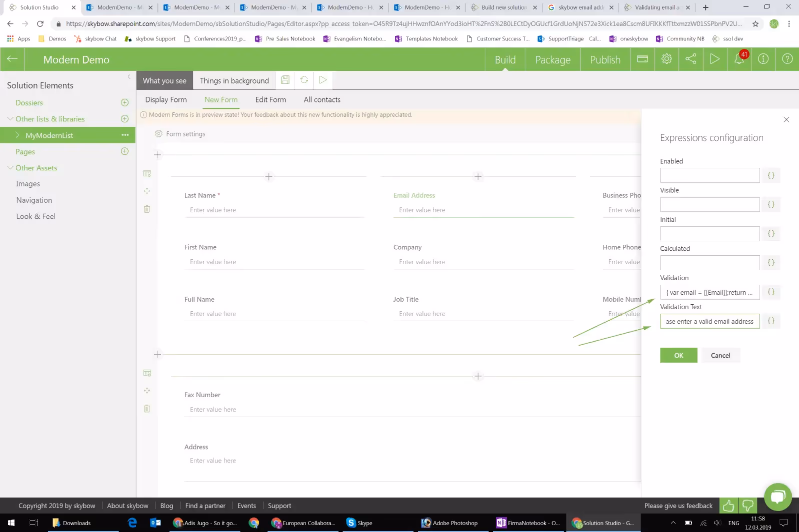Open Images under Other Assets
Screen dimensions: 799x532
point(28,184)
